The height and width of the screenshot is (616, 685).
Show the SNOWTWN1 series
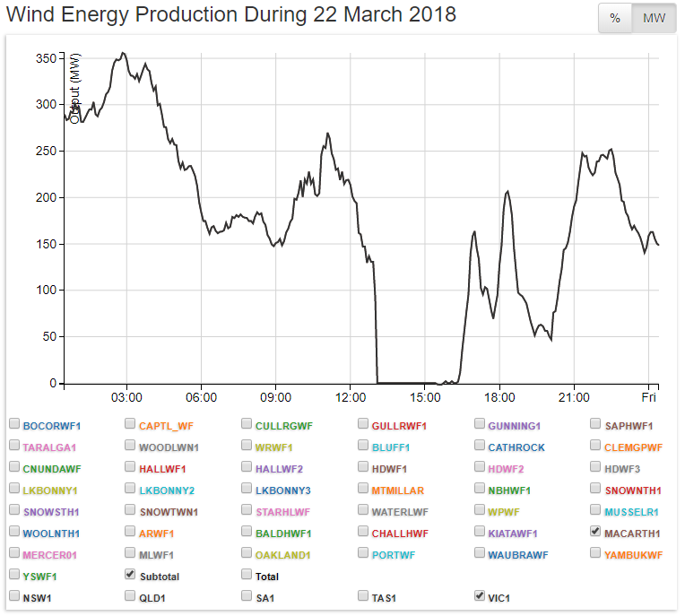[x=130, y=510]
